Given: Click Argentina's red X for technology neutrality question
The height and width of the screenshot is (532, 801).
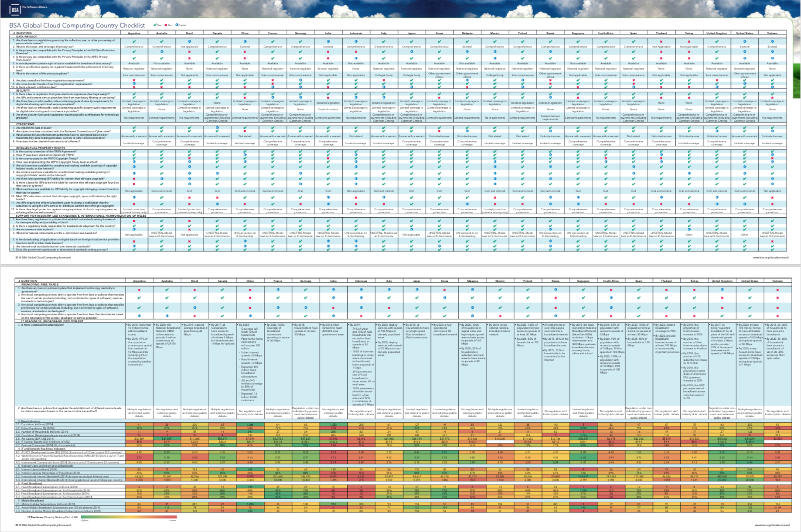Looking at the screenshot, I should 140,290.
